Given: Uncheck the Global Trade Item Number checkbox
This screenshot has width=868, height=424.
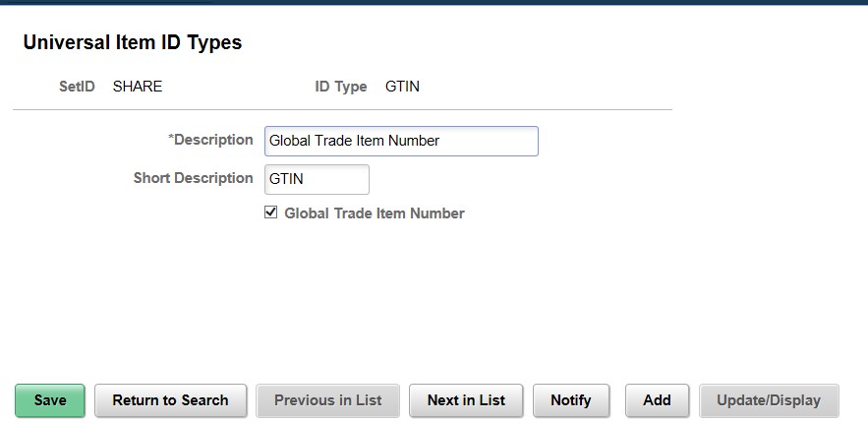Looking at the screenshot, I should pos(271,212).
